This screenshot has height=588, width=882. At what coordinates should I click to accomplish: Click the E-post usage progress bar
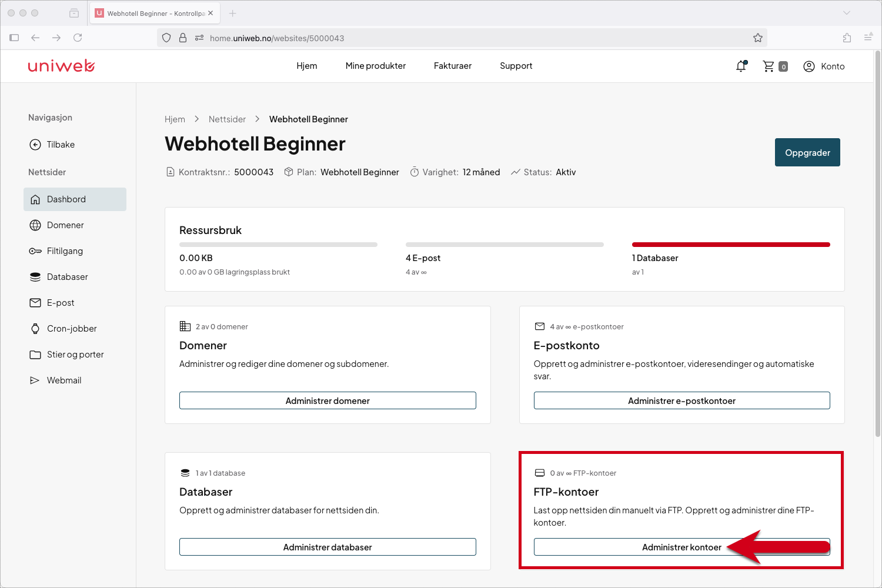pyautogui.click(x=505, y=245)
